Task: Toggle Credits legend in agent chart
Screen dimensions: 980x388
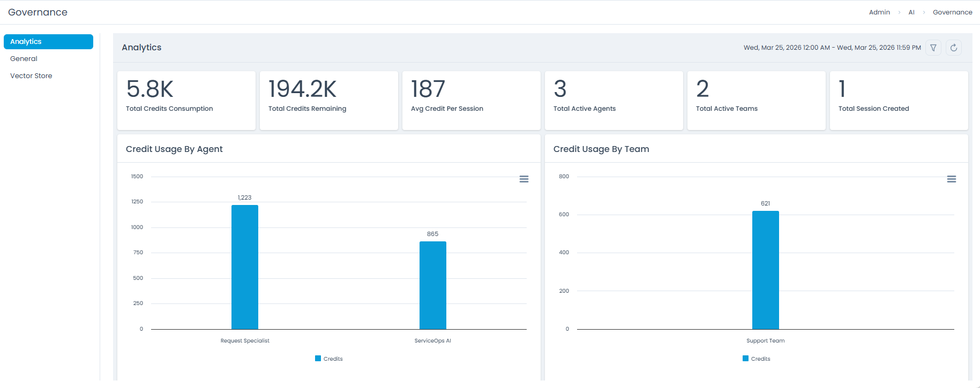Action: (329, 359)
